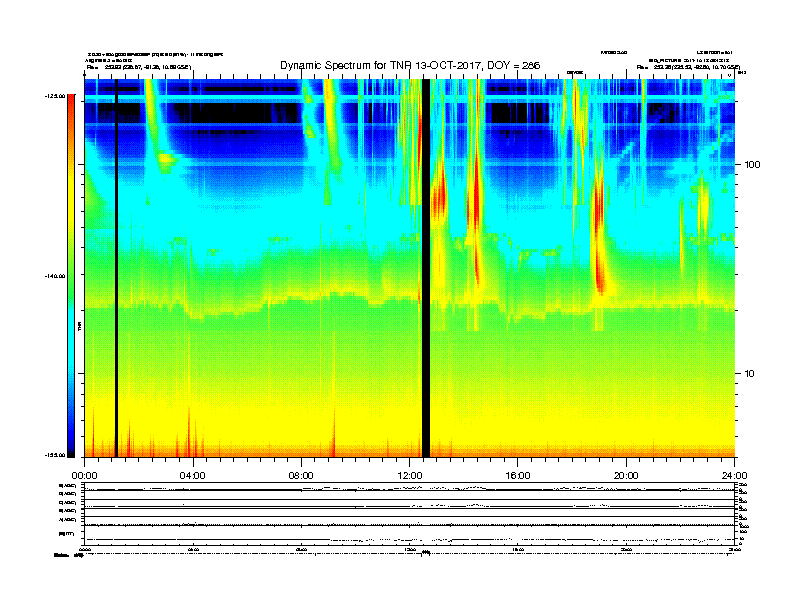The width and height of the screenshot is (792, 612).
Task: Click the '10' frequency axis label
Action: [750, 374]
